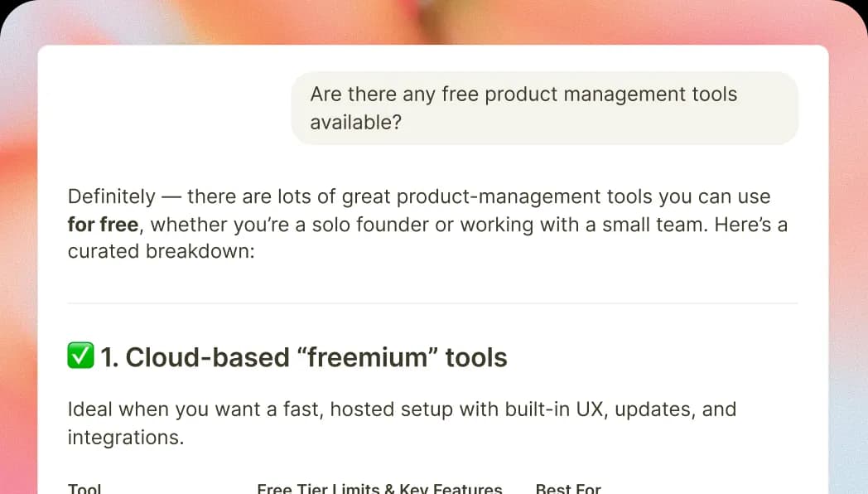
Task: Click the word "integrations." in the description
Action: [126, 437]
